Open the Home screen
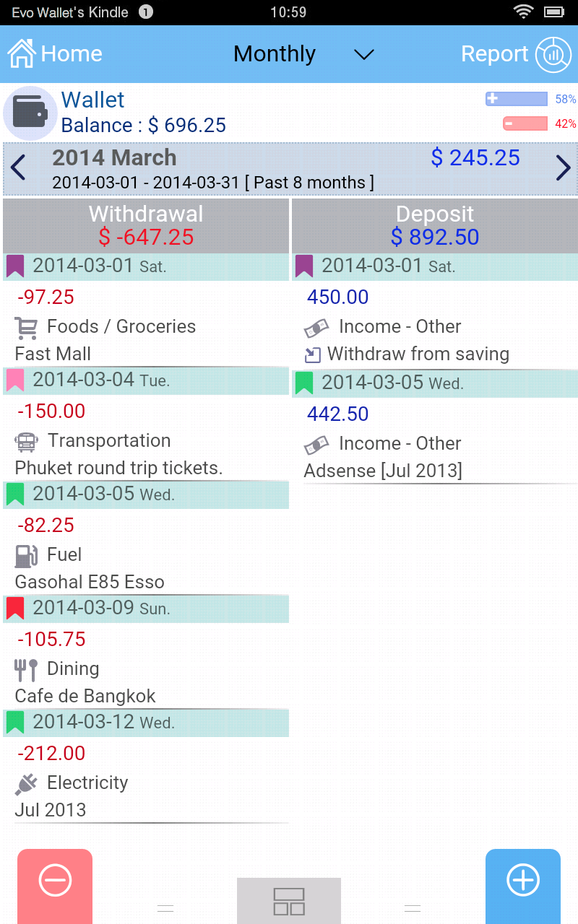Image resolution: width=578 pixels, height=924 pixels. (54, 53)
